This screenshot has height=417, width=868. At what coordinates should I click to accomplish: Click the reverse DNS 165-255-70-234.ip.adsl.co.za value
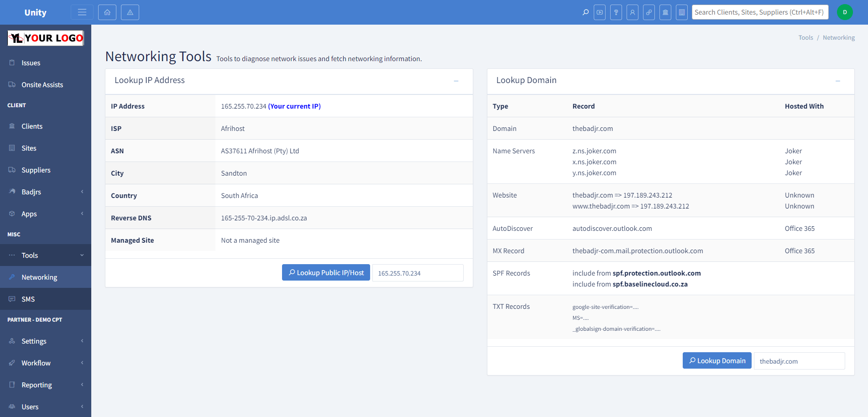click(264, 218)
